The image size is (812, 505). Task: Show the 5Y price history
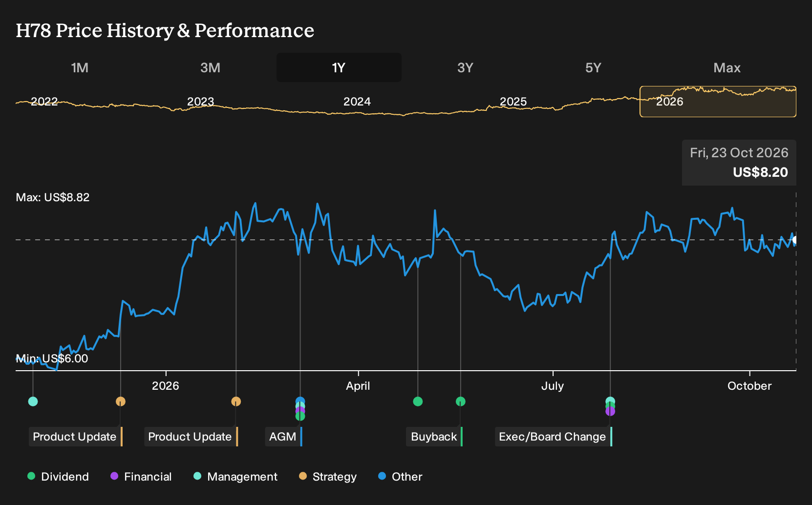click(x=593, y=67)
